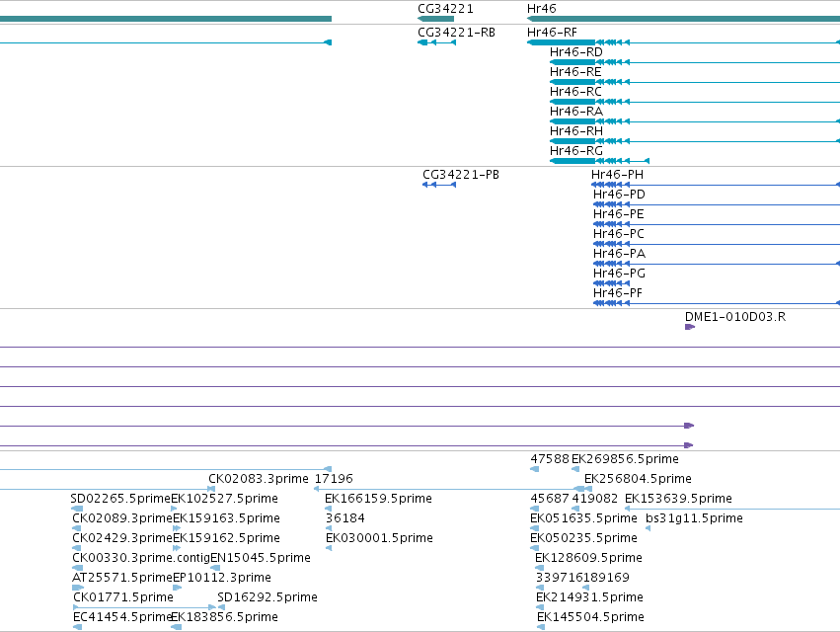The image size is (840, 632).
Task: Pick the EK030001.5prime EST label
Action: point(379,537)
